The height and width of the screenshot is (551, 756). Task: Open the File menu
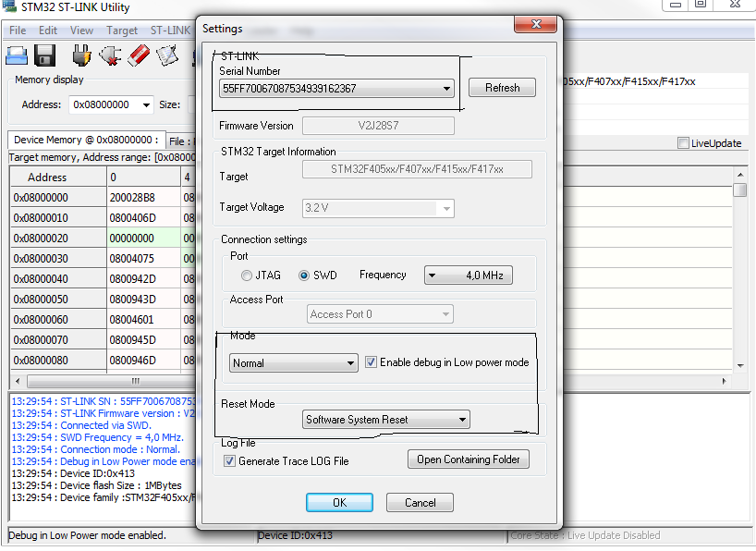click(18, 30)
